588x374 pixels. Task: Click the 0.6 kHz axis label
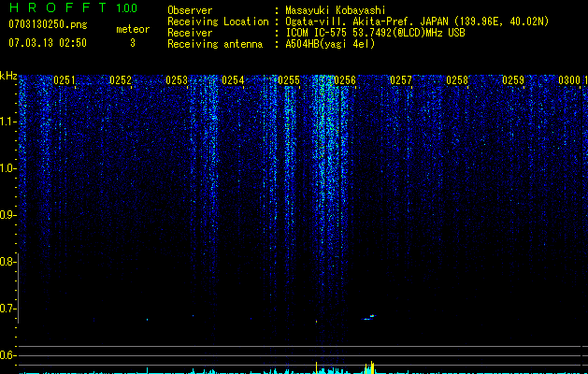(8, 355)
